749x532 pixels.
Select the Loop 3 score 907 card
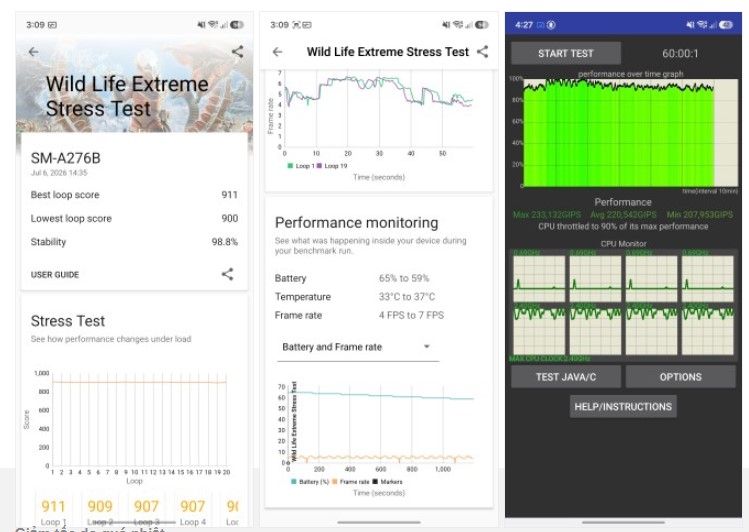[146, 511]
